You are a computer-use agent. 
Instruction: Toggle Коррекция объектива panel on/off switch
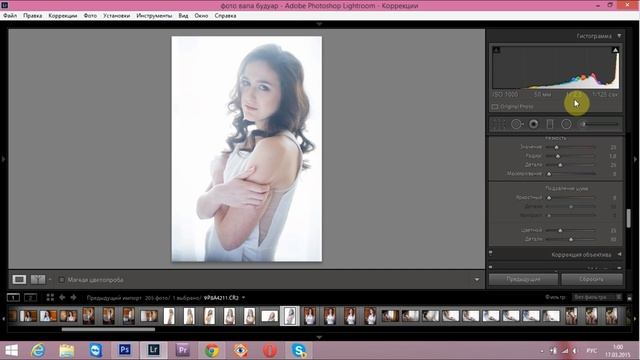tap(491, 253)
